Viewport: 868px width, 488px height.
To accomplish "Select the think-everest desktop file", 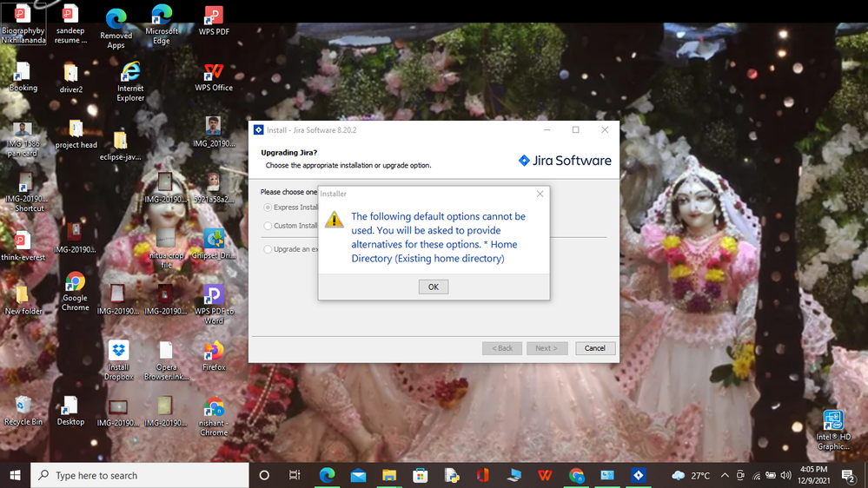I will [23, 247].
